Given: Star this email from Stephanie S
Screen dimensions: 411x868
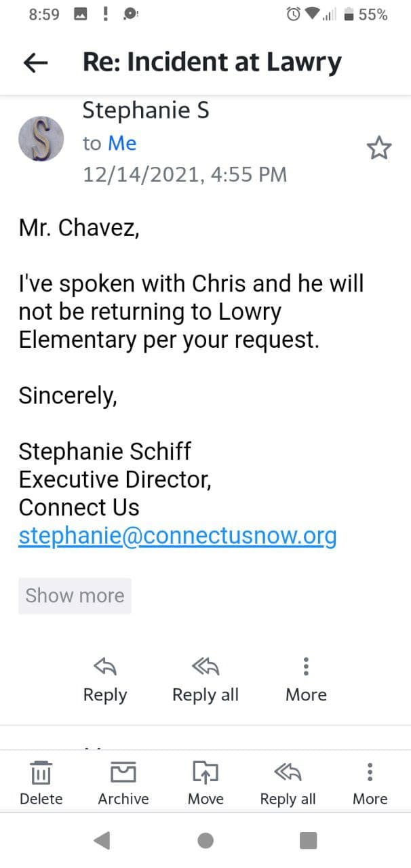Looking at the screenshot, I should (379, 148).
